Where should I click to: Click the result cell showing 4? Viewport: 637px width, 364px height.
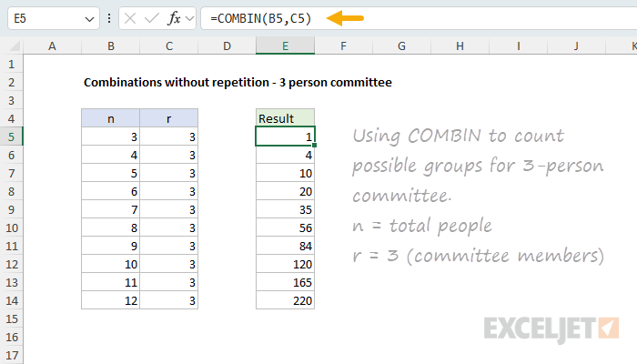285,156
